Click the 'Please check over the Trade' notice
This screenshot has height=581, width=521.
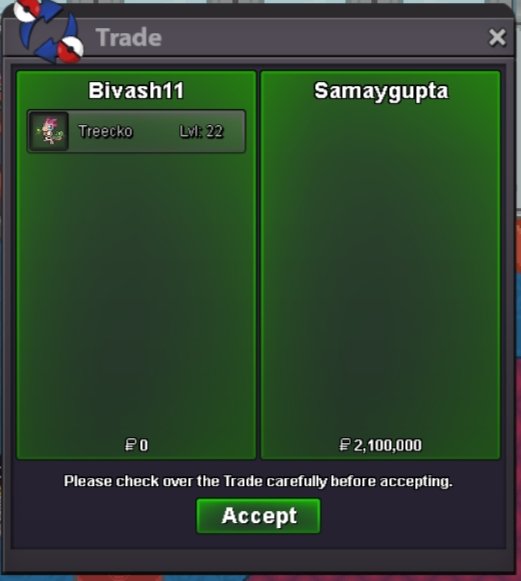[x=258, y=481]
